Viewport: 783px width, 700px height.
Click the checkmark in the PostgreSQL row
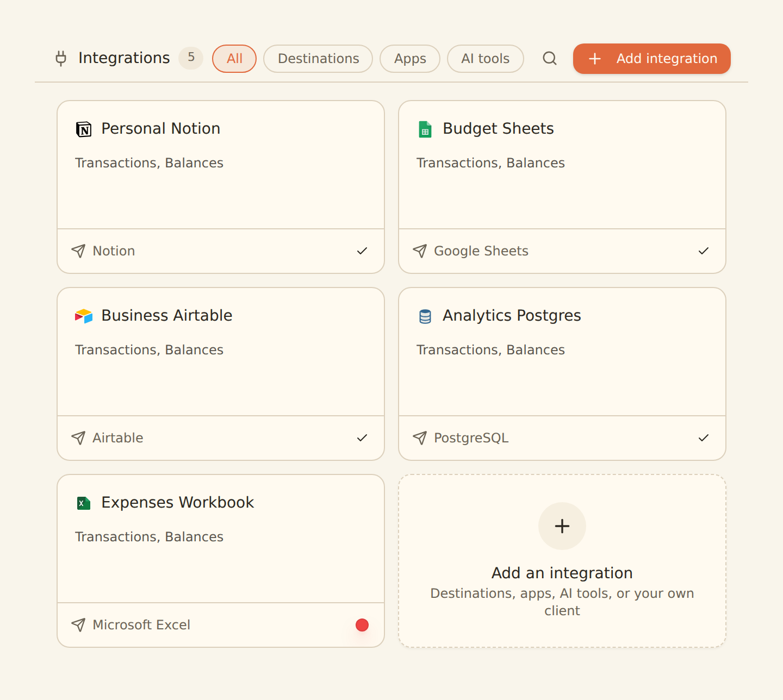click(704, 437)
